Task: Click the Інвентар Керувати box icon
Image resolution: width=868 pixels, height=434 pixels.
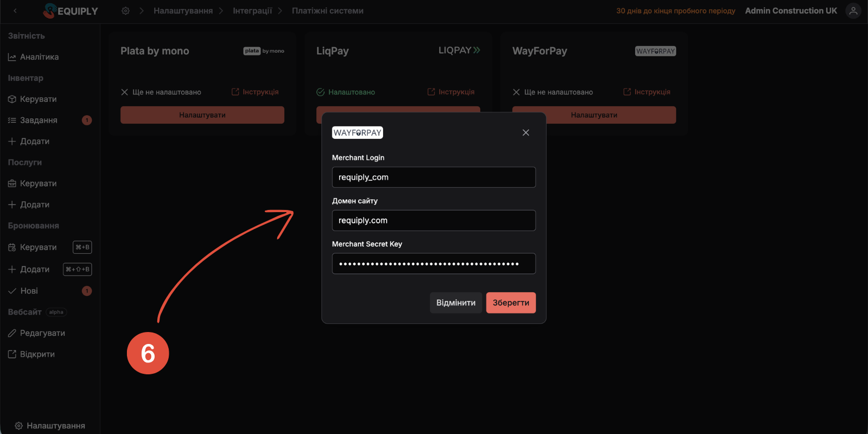Action: (x=12, y=99)
